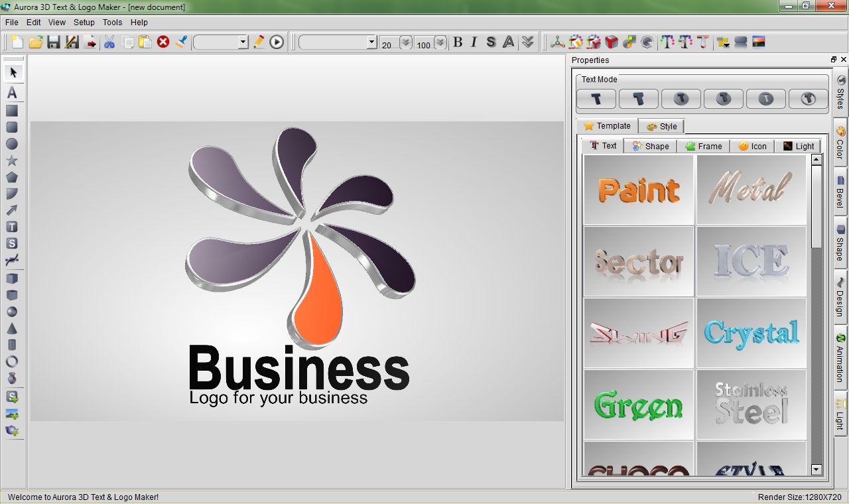Create a new document

coord(17,42)
